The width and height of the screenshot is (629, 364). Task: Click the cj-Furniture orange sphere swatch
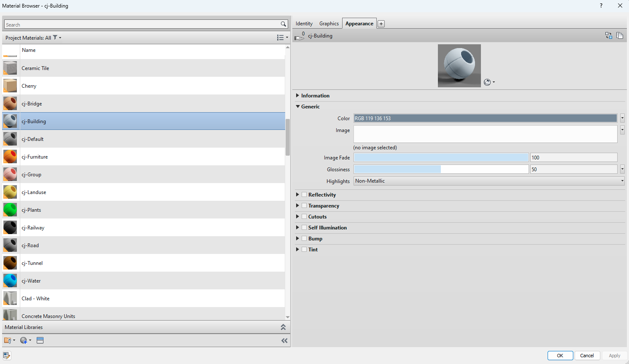(x=10, y=156)
